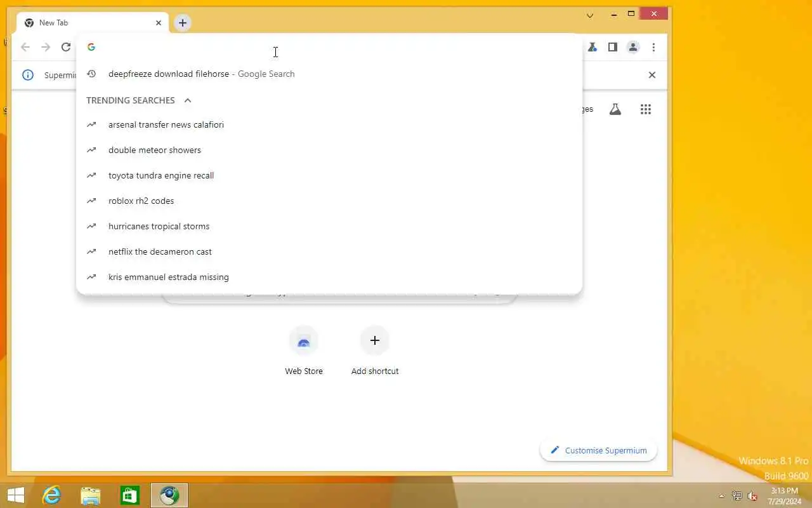The height and width of the screenshot is (508, 812).
Task: Toggle the side panel icon
Action: (613, 47)
